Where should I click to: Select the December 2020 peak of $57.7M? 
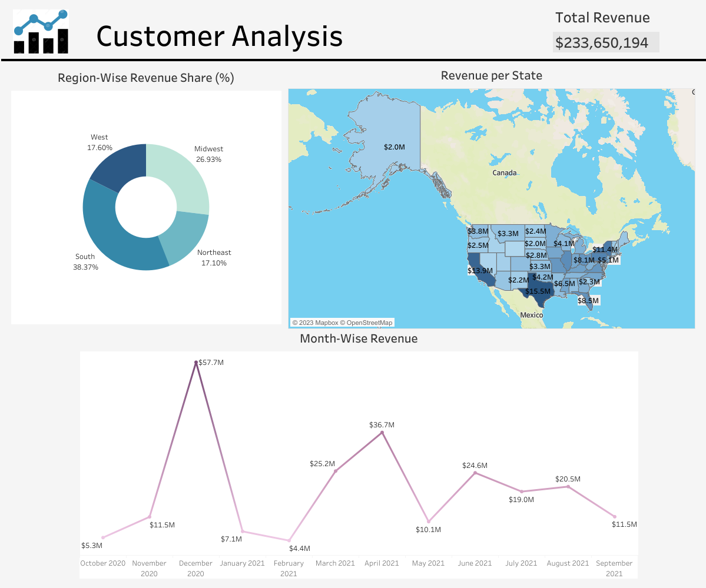tap(196, 363)
